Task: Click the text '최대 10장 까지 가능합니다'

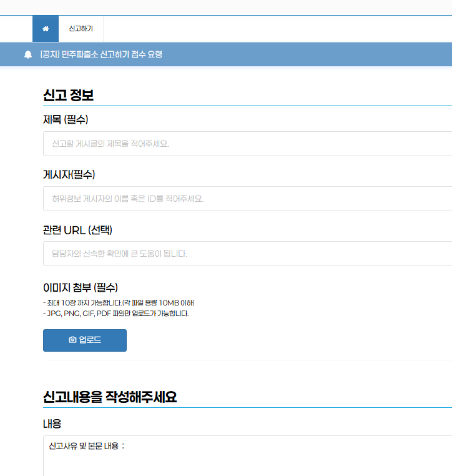Action: point(84,303)
